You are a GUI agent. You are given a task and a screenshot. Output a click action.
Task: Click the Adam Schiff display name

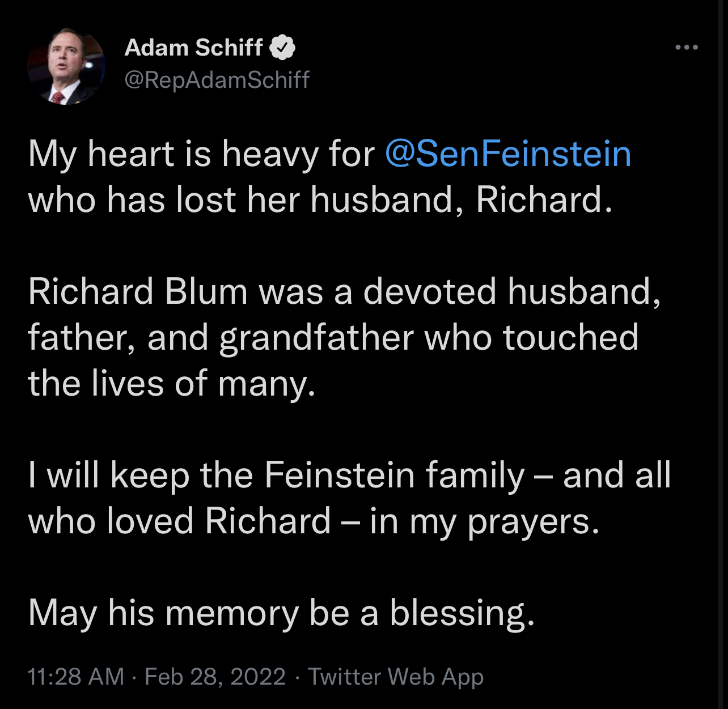193,48
